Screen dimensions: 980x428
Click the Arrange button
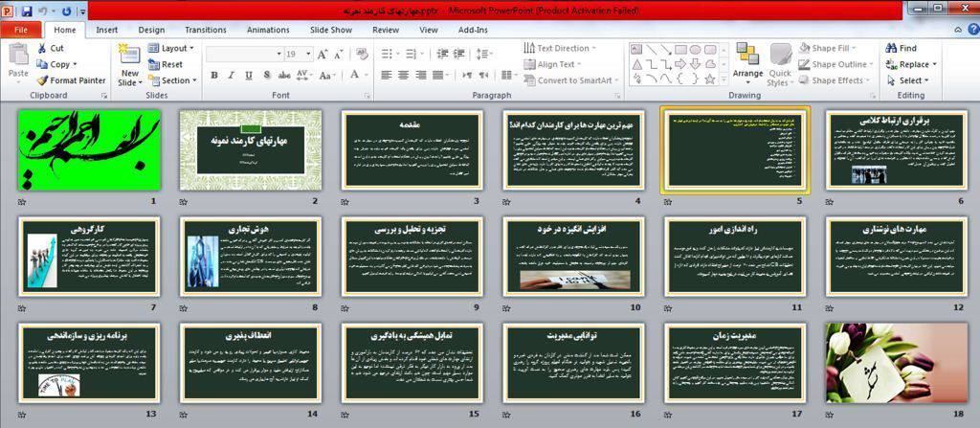tap(747, 65)
